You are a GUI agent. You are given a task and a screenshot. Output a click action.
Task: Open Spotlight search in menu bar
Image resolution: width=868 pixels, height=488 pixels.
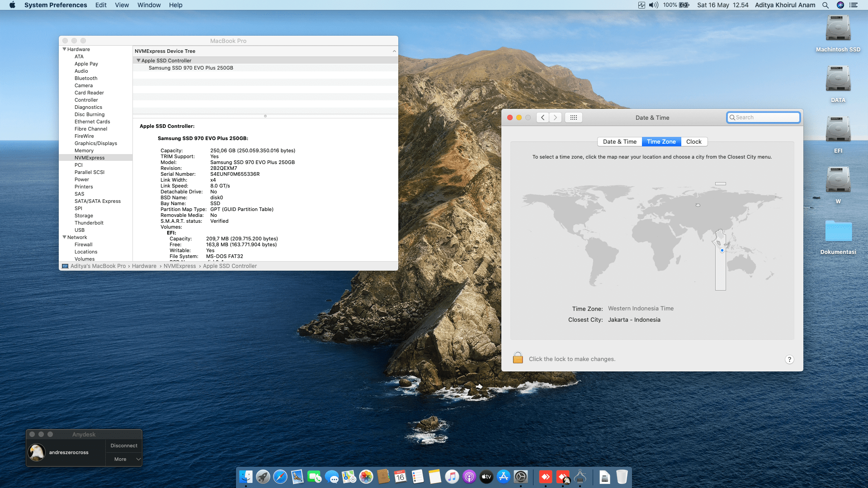tap(826, 5)
